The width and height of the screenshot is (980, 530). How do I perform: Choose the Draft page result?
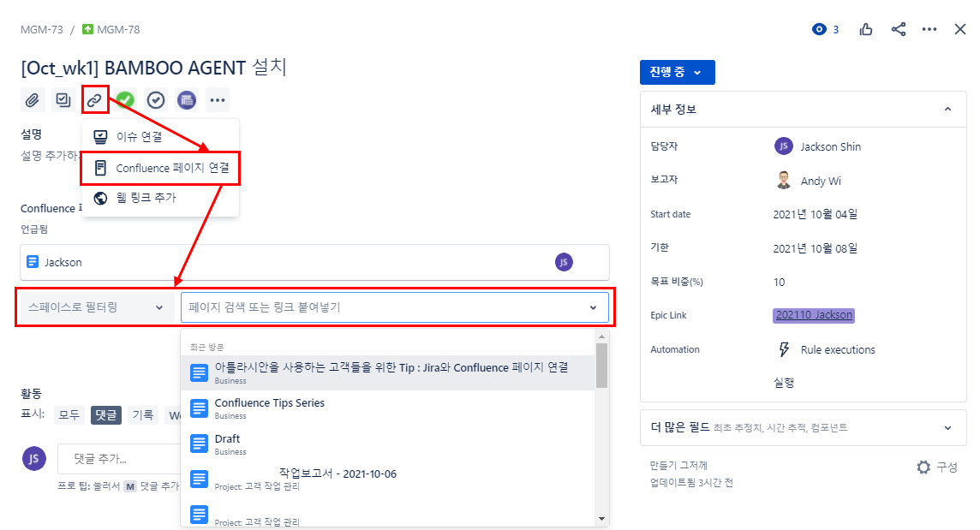click(387, 444)
